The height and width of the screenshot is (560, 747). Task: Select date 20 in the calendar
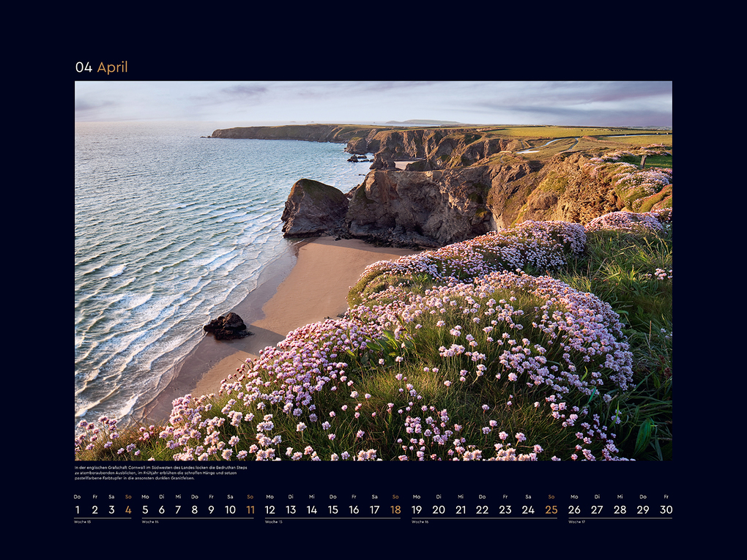click(x=438, y=509)
